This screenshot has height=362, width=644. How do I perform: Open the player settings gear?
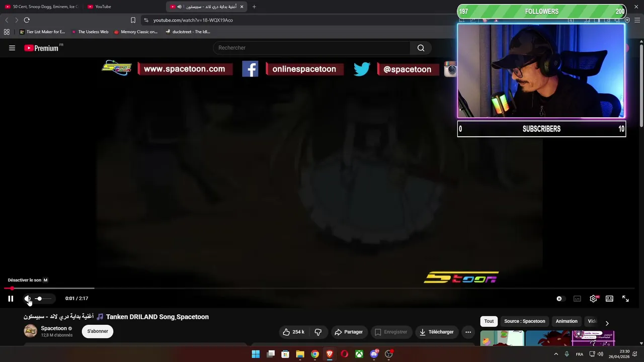pyautogui.click(x=594, y=299)
